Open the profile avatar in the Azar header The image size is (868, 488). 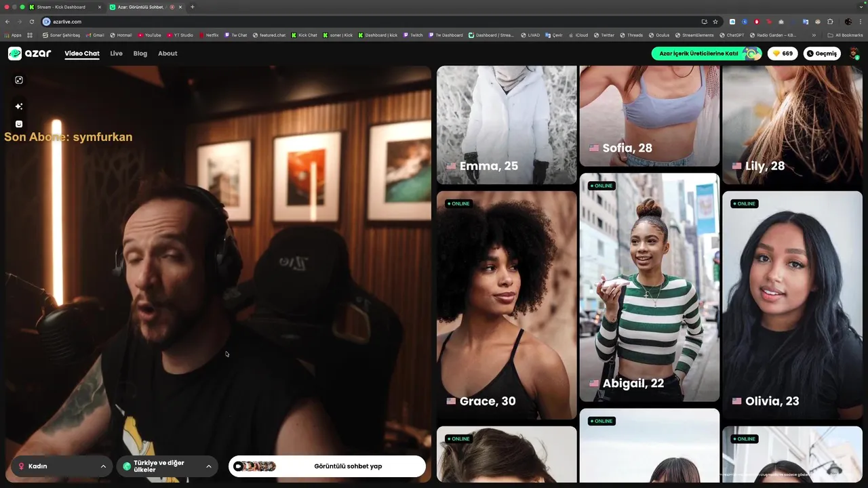click(854, 54)
